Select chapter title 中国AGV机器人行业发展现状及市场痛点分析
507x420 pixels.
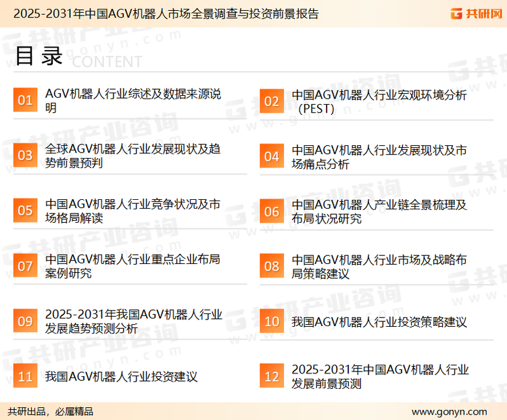click(x=379, y=157)
